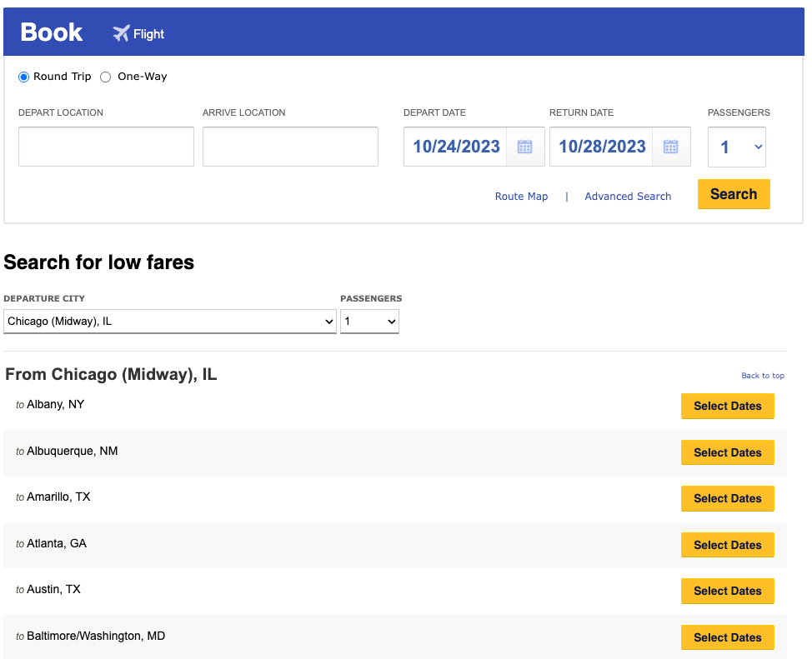
Task: Select Dates for Albuquerque, NM
Action: point(727,452)
